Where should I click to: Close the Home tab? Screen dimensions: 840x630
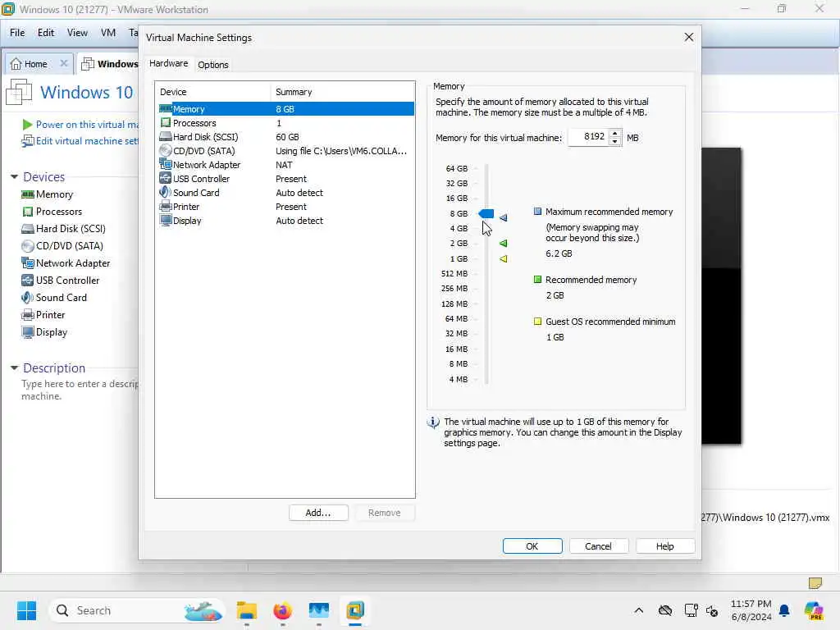(64, 63)
